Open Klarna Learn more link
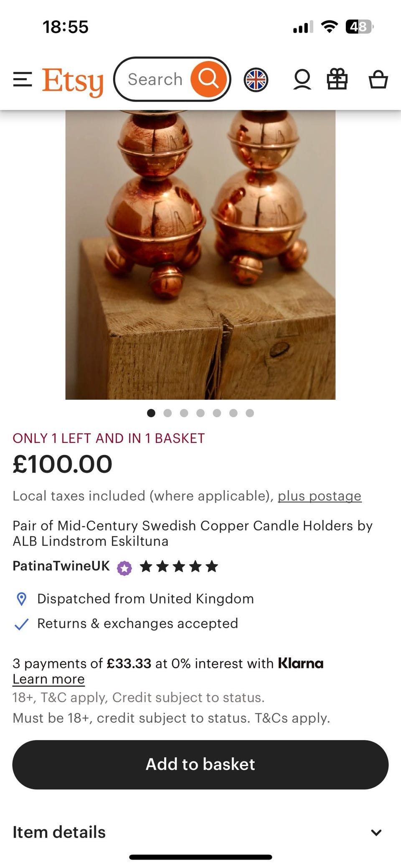 (48, 679)
